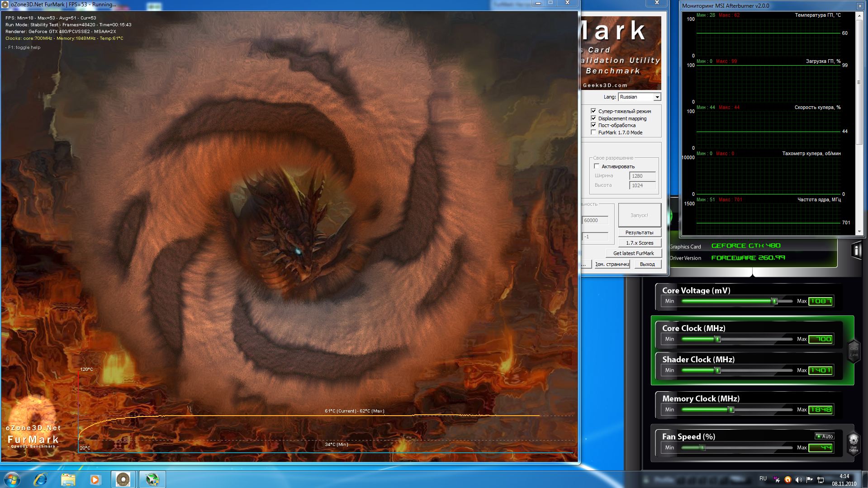The width and height of the screenshot is (868, 488).
Task: Toggle the Пост-обработка checkbox
Action: pos(593,125)
